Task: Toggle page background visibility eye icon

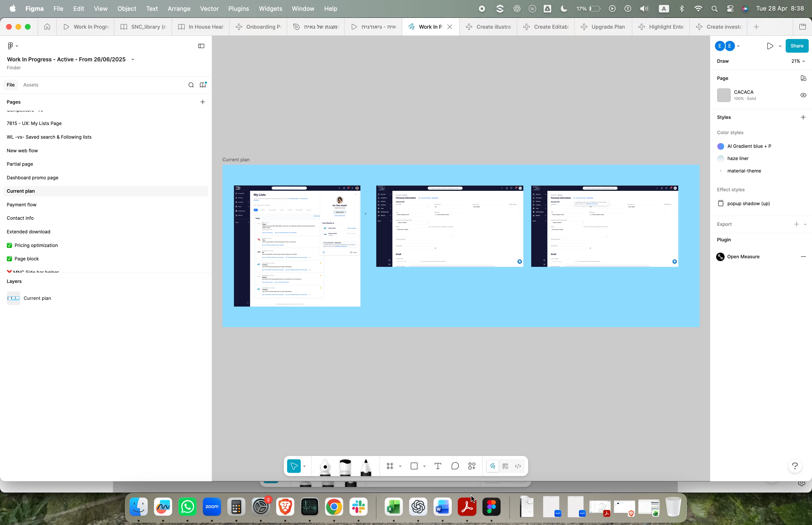Action: [x=803, y=95]
